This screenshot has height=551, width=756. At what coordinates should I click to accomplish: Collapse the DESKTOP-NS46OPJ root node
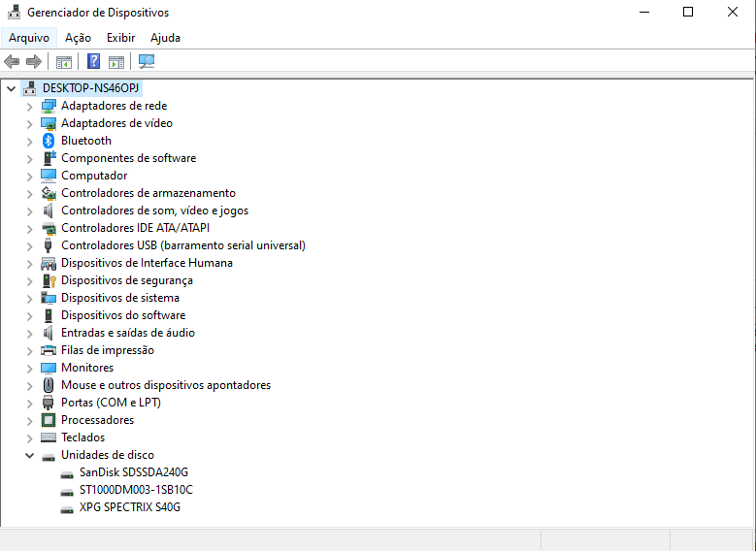[x=12, y=88]
